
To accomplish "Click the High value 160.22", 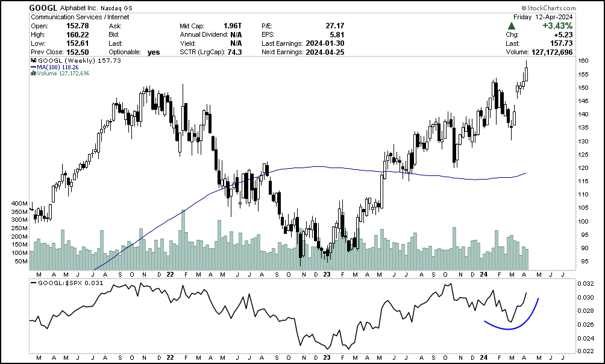I will pos(78,35).
